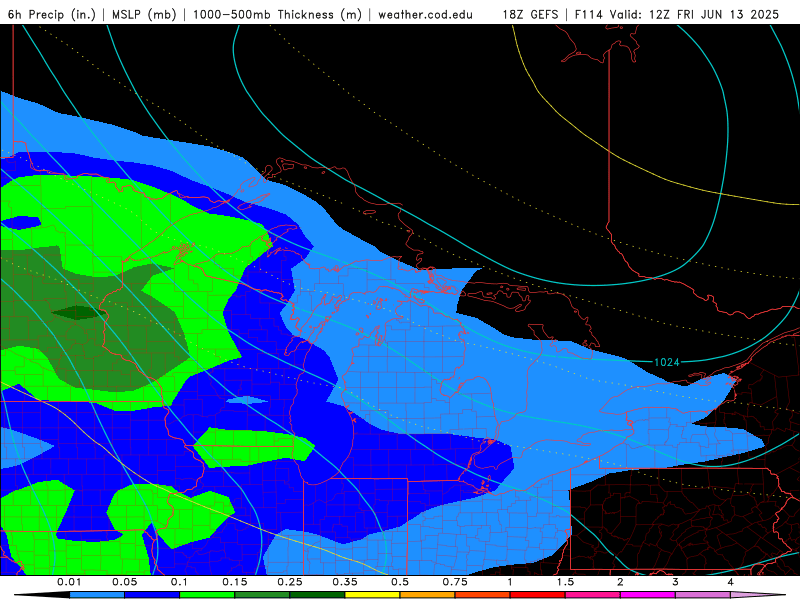Select the yellow legend swatch after 0.35
Viewport: 800px width, 600px height.
coord(372,595)
